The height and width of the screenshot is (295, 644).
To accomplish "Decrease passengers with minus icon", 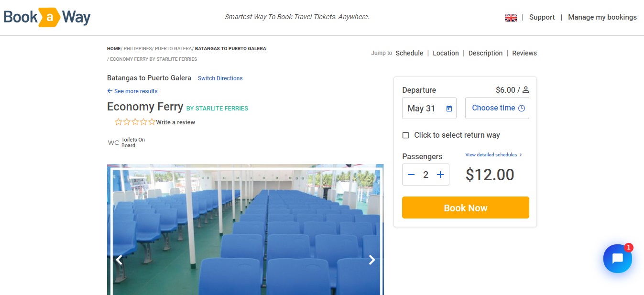I will click(411, 175).
